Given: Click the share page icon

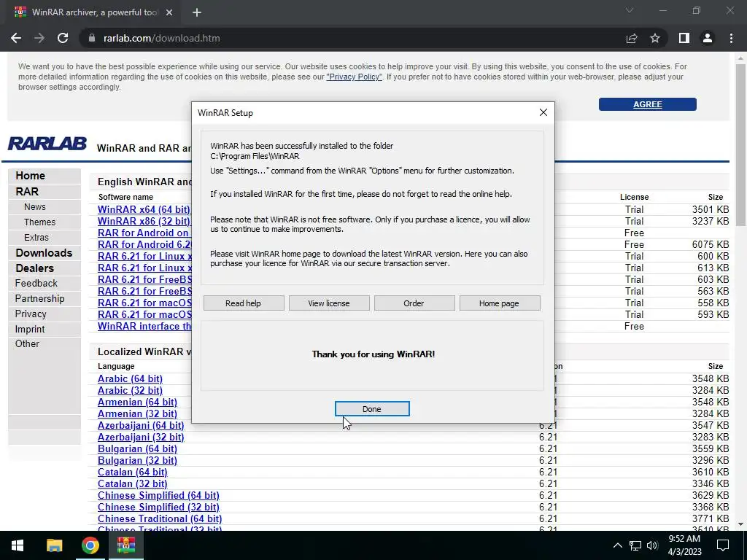Looking at the screenshot, I should click(632, 38).
